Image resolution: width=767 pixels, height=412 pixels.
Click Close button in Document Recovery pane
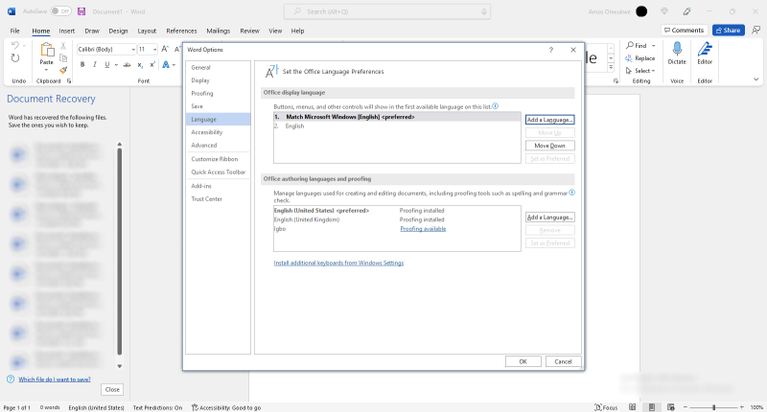coord(112,389)
